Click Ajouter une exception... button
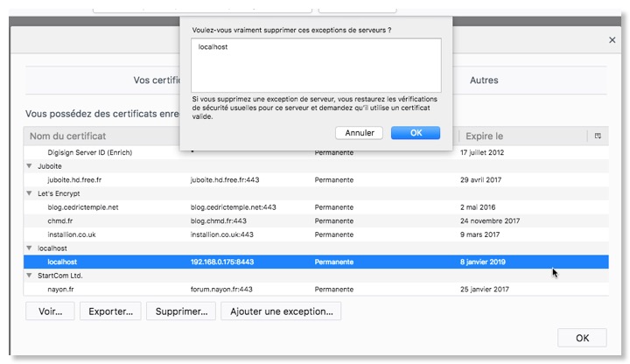The image size is (630, 364). point(281,311)
